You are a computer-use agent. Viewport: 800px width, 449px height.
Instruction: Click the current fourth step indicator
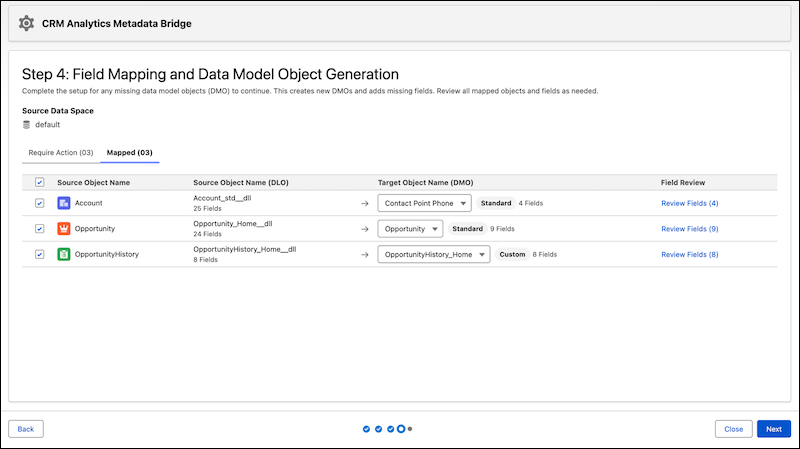401,429
